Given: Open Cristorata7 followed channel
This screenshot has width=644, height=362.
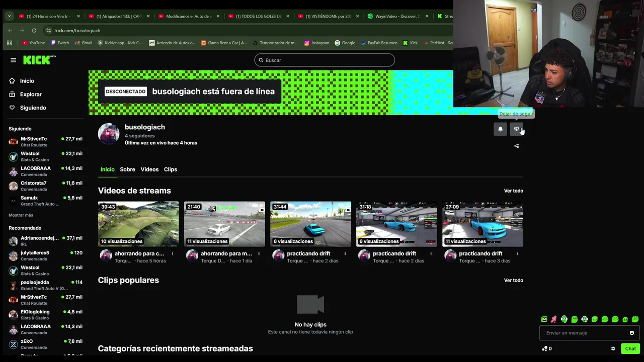Looking at the screenshot, I should (x=45, y=186).
